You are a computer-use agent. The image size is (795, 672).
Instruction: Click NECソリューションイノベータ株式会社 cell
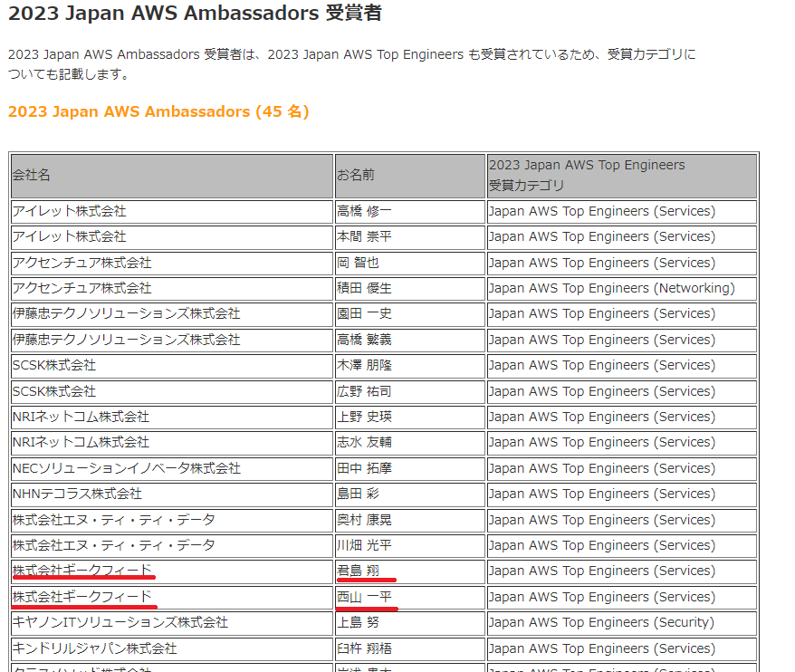pyautogui.click(x=172, y=469)
